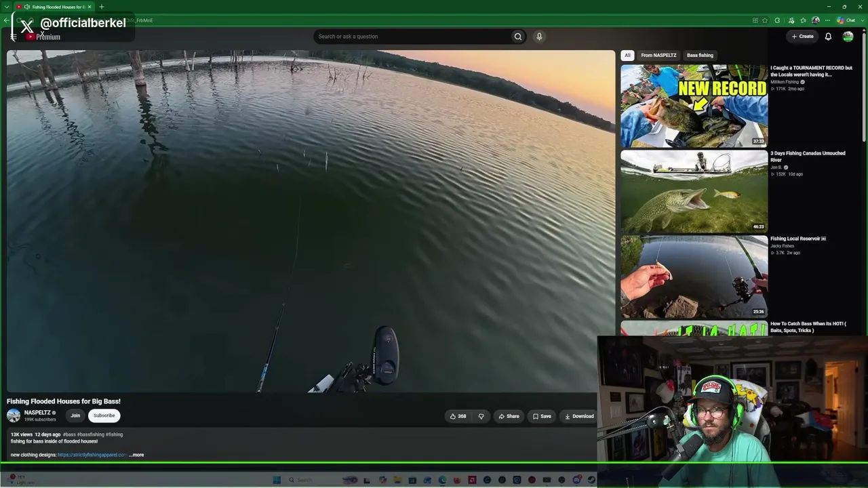
Task: Go back with the browser back arrow
Action: coord(6,20)
